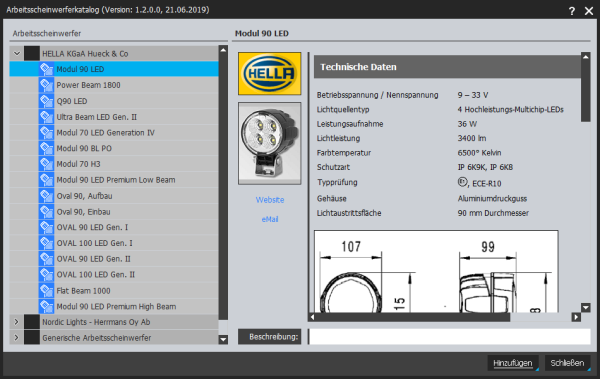Click the 9 – 33 V voltage value

[x=473, y=95]
